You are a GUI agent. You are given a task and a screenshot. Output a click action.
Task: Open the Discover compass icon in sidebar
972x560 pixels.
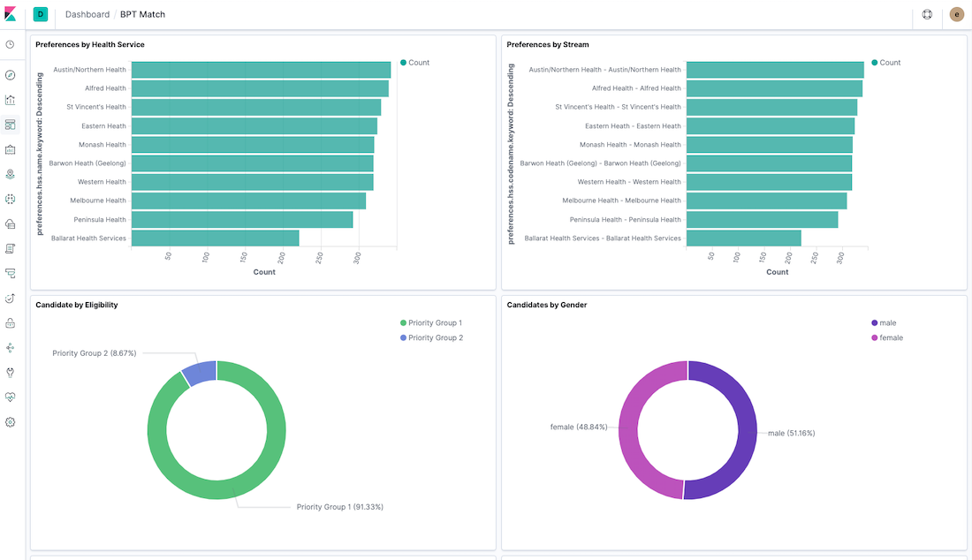pos(11,75)
